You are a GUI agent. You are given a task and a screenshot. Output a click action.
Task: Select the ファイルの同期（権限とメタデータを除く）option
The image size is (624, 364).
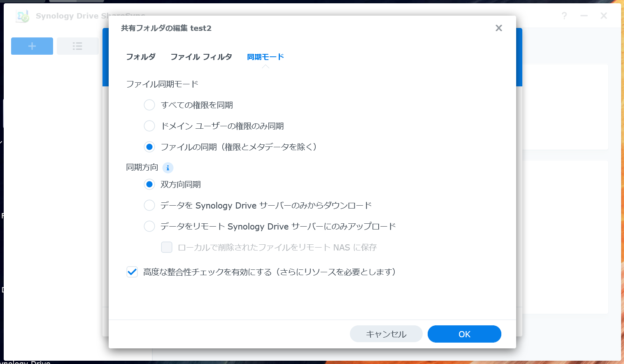149,147
